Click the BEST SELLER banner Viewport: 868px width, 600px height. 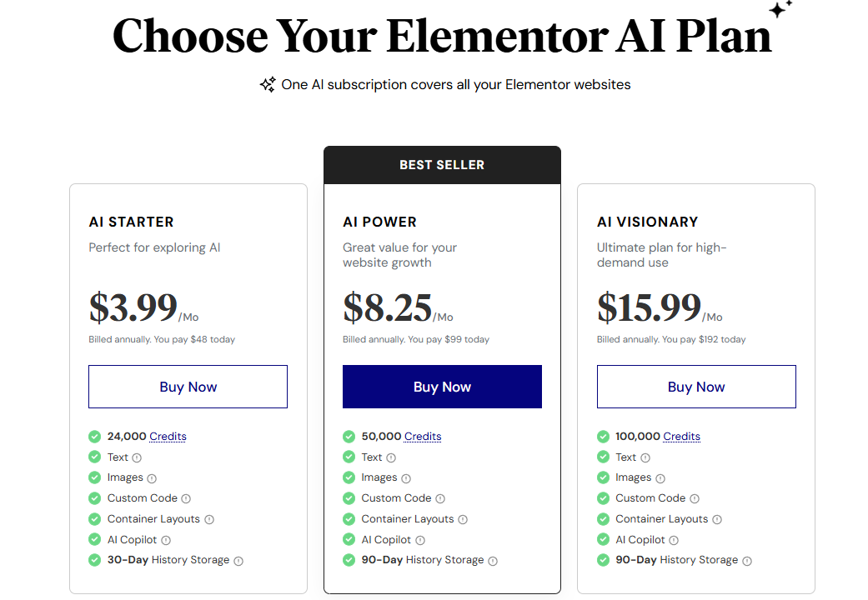[x=442, y=165]
